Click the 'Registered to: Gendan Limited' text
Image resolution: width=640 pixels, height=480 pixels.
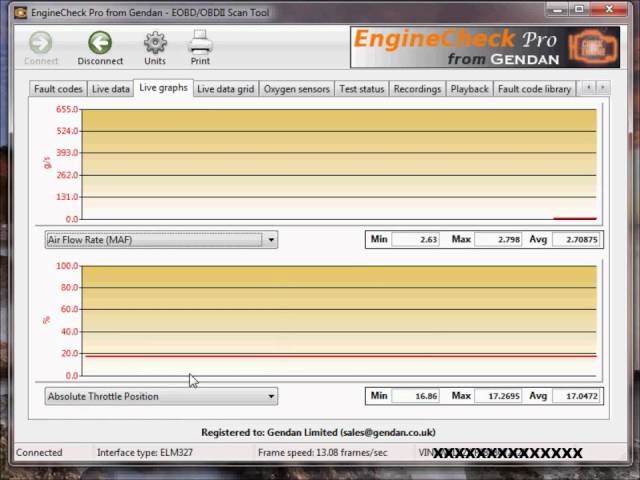click(318, 432)
